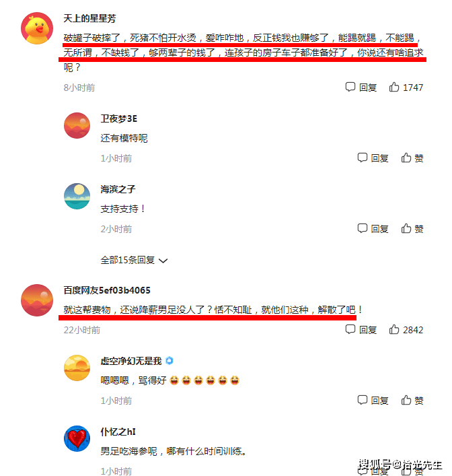Like 虚空净幻无是我's reply
The width and height of the screenshot is (452, 476).
[412, 401]
